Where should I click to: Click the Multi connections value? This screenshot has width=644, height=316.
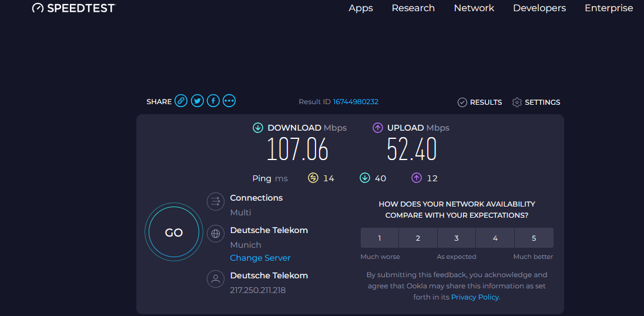[240, 212]
